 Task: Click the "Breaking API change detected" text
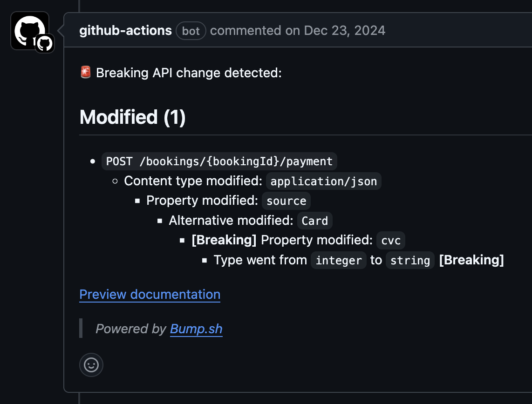[189, 73]
